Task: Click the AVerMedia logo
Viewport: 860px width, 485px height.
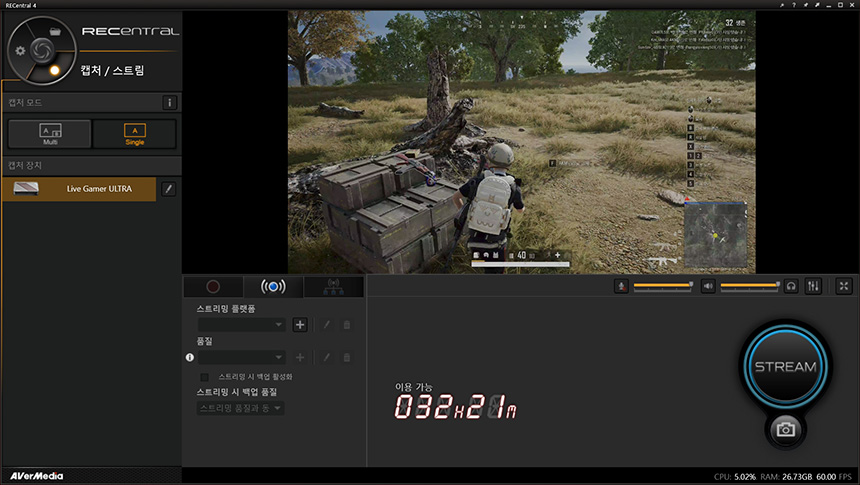Action: pyautogui.click(x=36, y=476)
